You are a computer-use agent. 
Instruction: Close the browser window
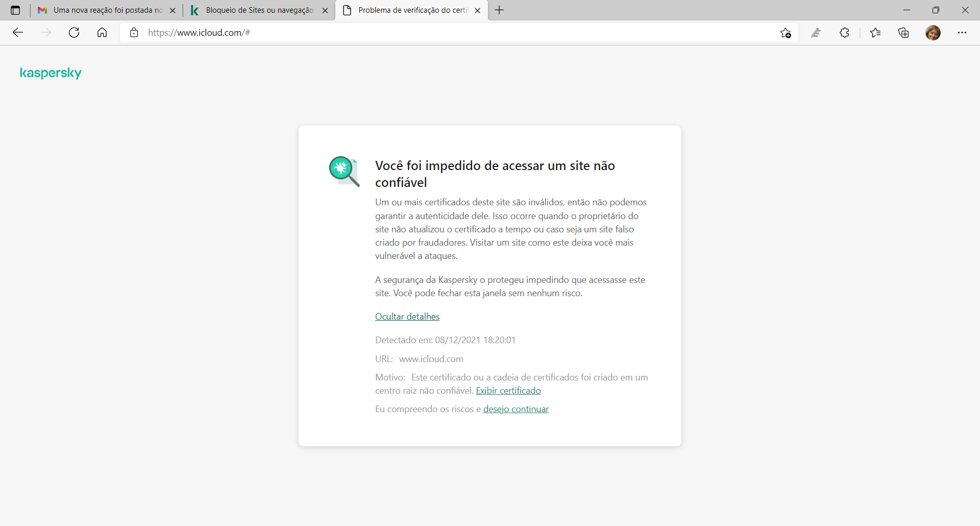tap(965, 10)
